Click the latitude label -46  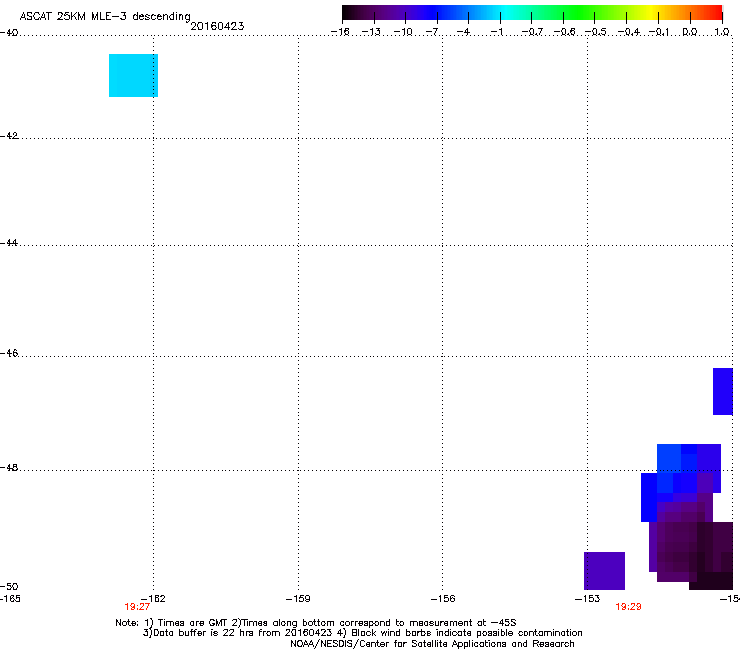click(9, 353)
